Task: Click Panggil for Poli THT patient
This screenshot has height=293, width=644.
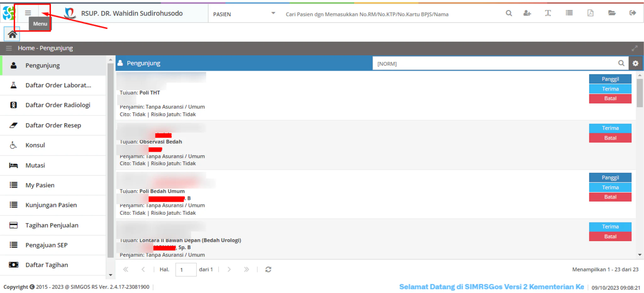Action: 610,79
